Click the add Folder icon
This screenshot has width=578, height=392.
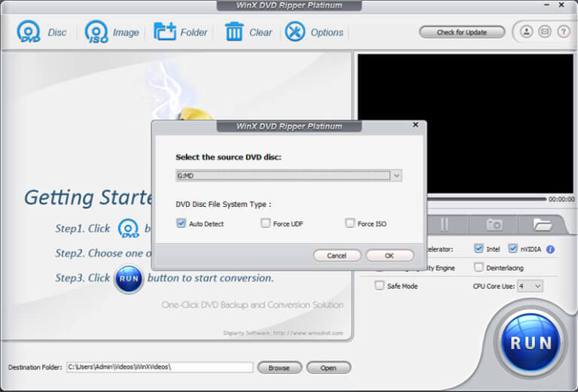pos(165,32)
